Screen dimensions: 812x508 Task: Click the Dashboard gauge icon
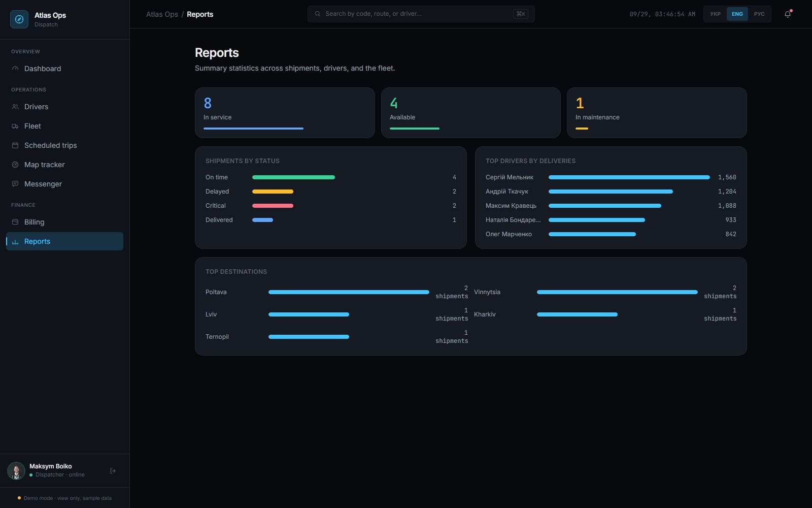pyautogui.click(x=15, y=69)
